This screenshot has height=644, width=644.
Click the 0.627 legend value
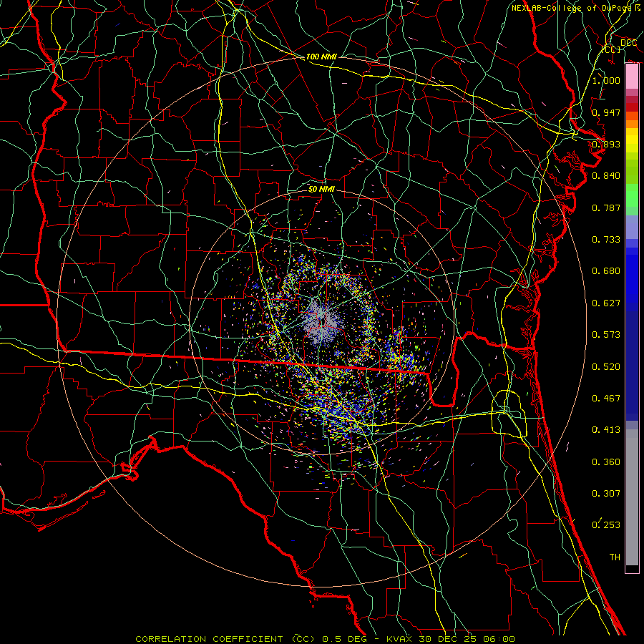(x=606, y=303)
